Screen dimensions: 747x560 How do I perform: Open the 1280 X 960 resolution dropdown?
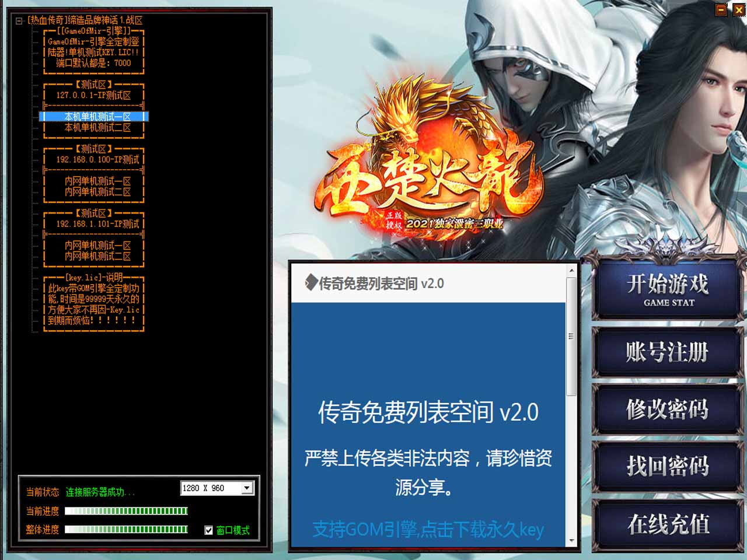click(x=247, y=488)
